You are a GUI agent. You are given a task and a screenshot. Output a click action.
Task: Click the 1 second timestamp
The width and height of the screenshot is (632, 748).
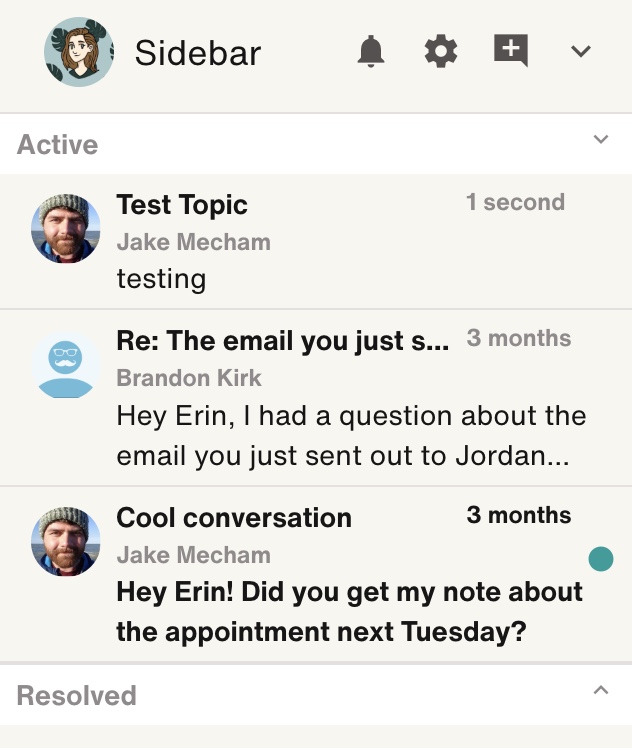click(x=516, y=202)
